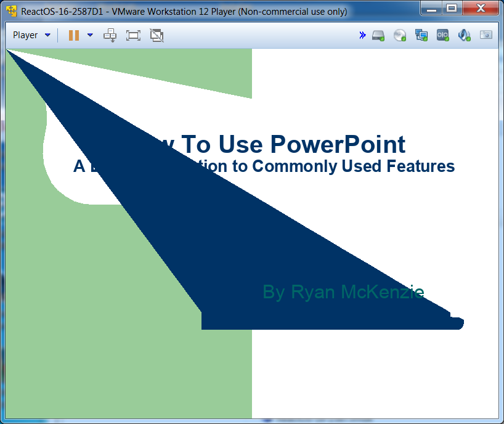Click the network adapter device icon
Screen dimensions: 504x424
(421, 35)
